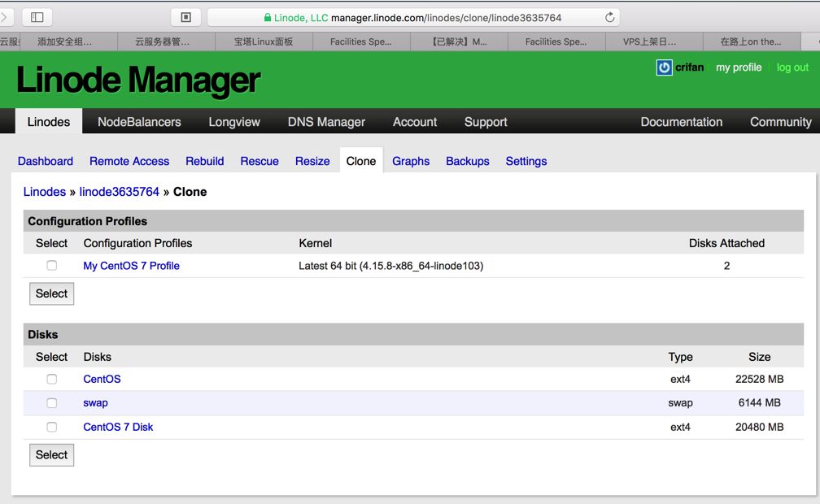The height and width of the screenshot is (504, 820).
Task: Switch to the 在路上on the... browser tab
Action: (750, 41)
